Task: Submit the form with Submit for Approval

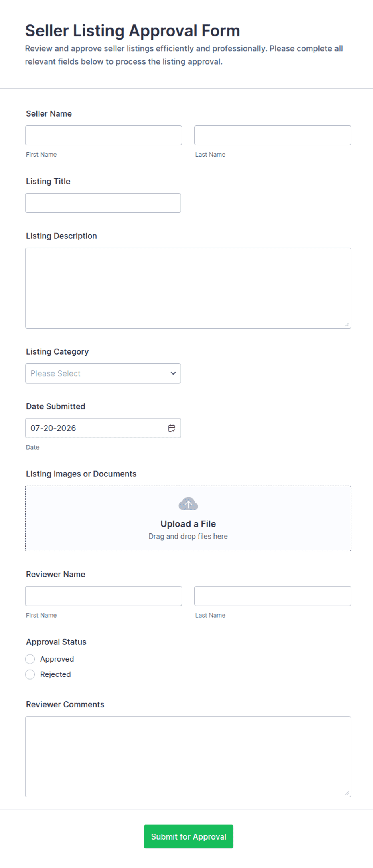Action: click(189, 836)
